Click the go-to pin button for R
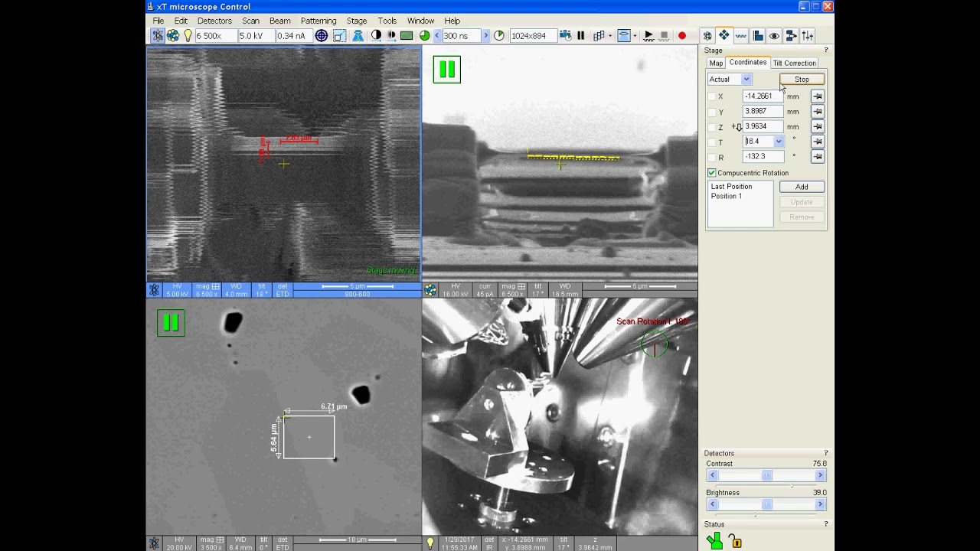Image resolution: width=980 pixels, height=551 pixels. [x=818, y=156]
